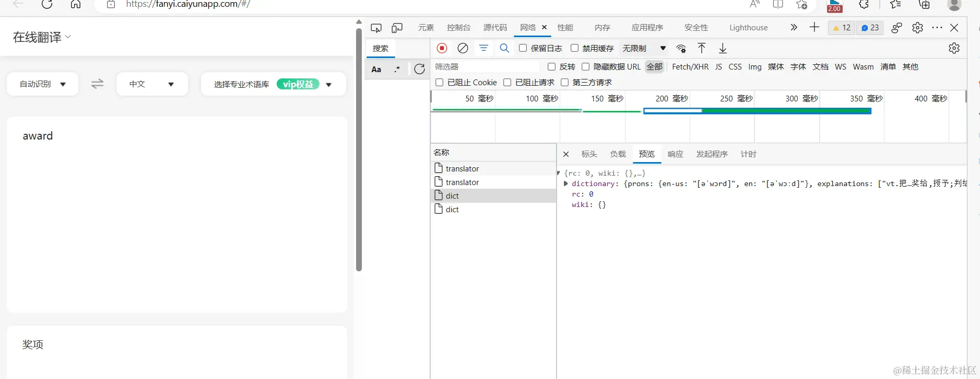Collapse the root JSON object in preview
Viewport: 980px width, 379px height.
coord(559,173)
